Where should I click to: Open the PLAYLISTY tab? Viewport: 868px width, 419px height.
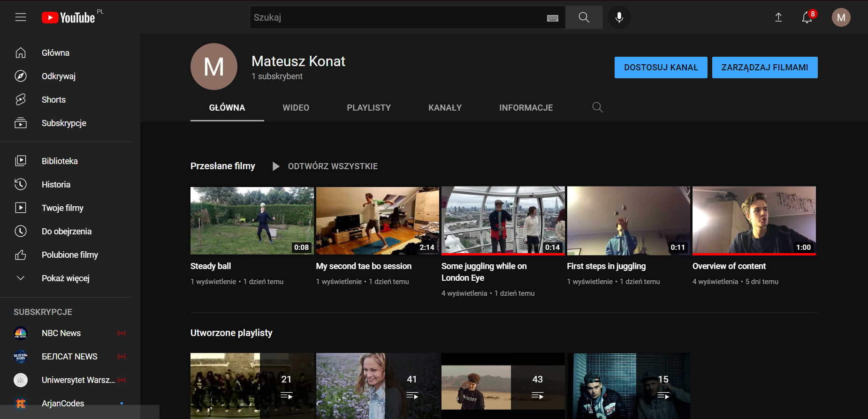coord(369,108)
